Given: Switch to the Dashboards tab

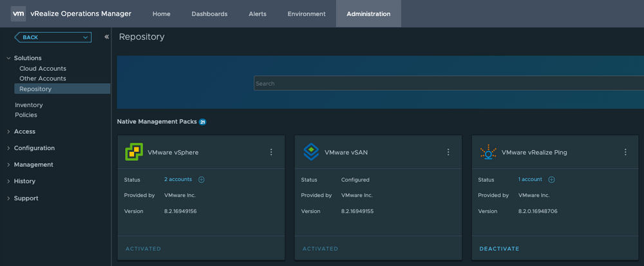Looking at the screenshot, I should 209,14.
